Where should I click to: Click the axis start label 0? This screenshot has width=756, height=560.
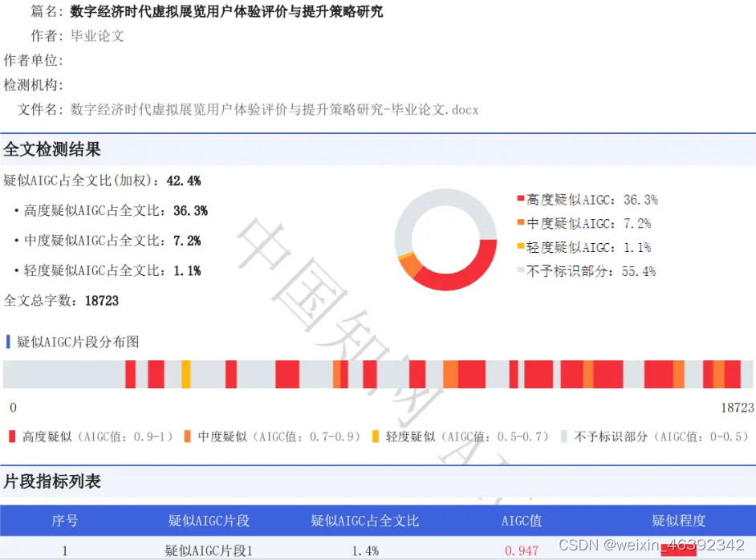click(13, 408)
